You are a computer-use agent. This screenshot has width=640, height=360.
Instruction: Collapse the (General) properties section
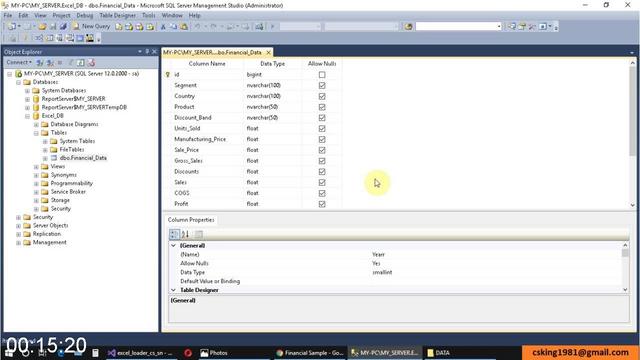tap(173, 245)
